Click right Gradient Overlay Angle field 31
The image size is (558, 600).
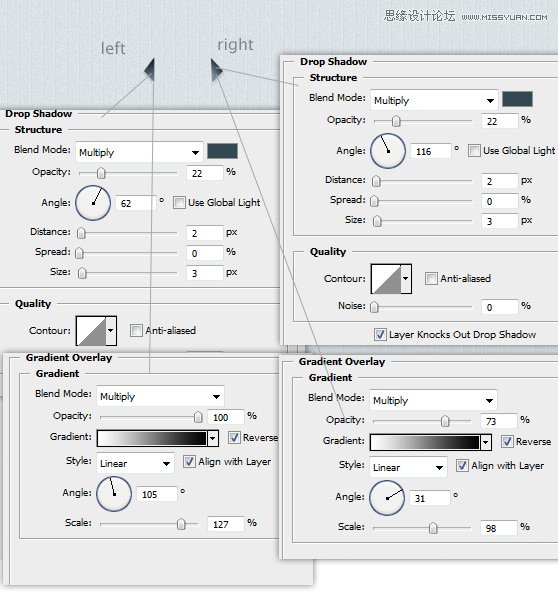[x=430, y=498]
